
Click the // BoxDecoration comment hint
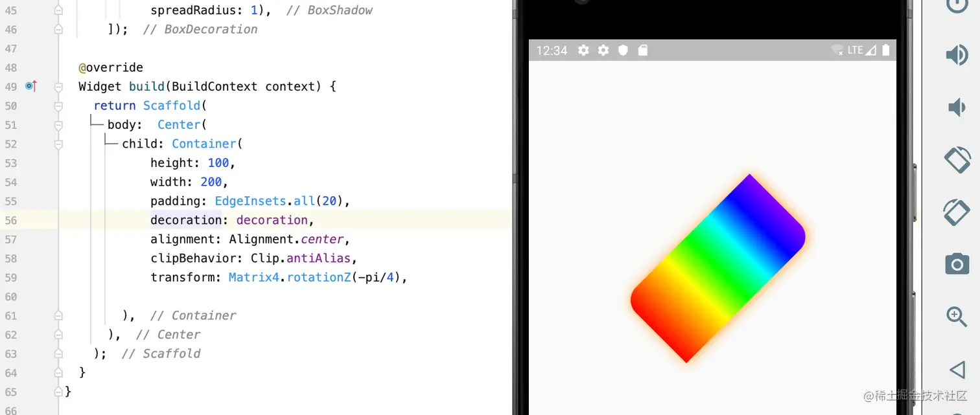pyautogui.click(x=200, y=29)
